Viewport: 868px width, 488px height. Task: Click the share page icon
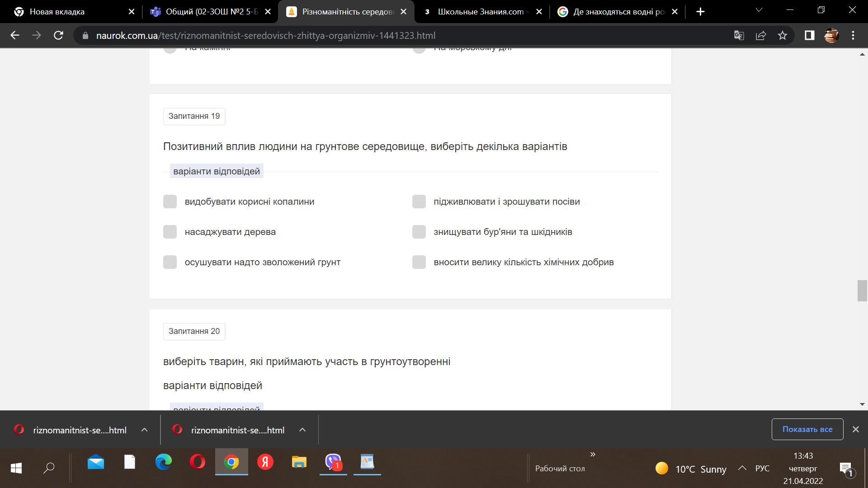pos(761,35)
